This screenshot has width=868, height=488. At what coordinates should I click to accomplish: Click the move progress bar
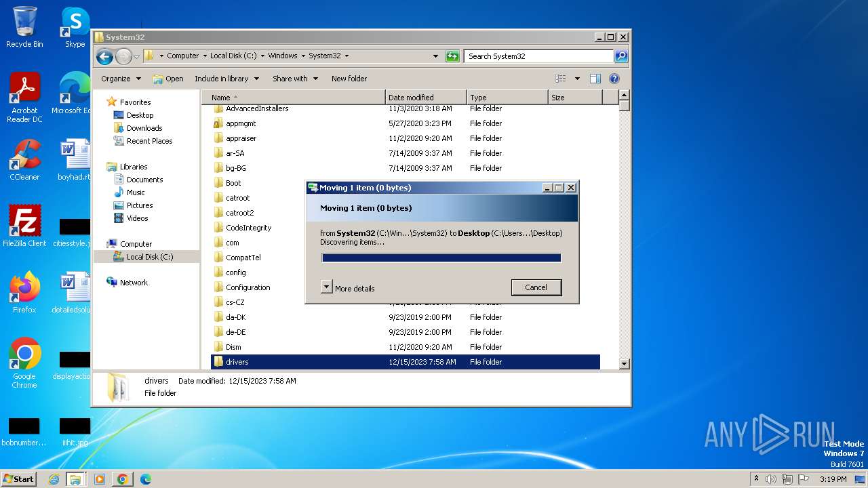pyautogui.click(x=441, y=258)
